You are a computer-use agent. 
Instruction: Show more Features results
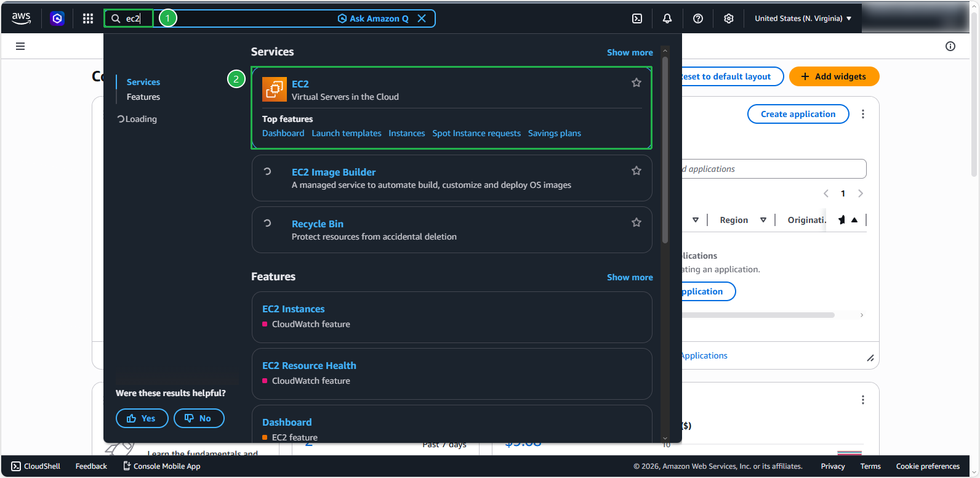point(630,277)
